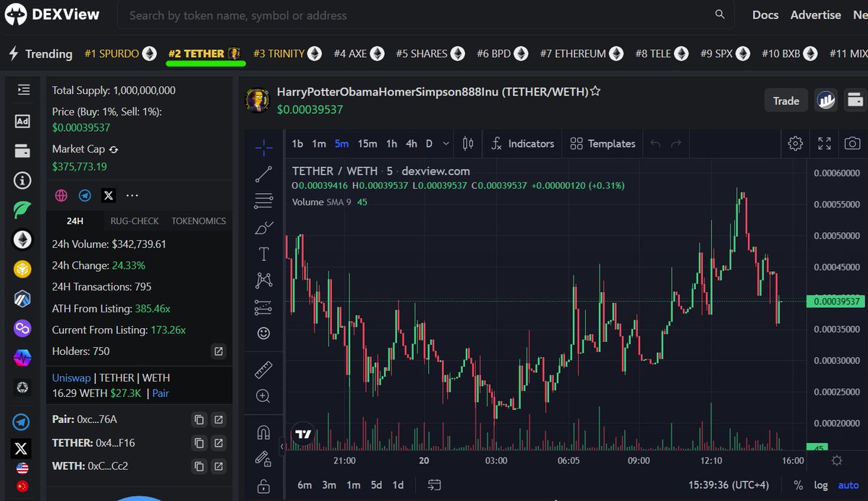868x501 pixels.
Task: Switch to the 24H tab
Action: [x=75, y=221]
